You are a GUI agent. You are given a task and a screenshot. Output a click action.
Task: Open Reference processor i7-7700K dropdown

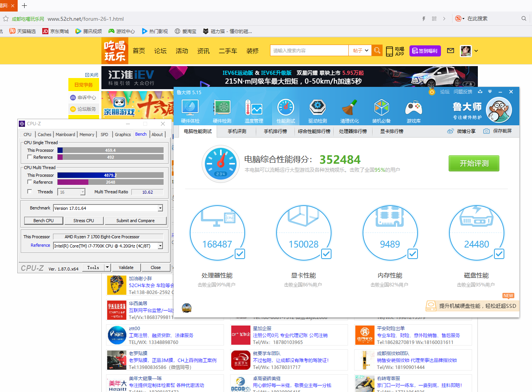click(108, 246)
